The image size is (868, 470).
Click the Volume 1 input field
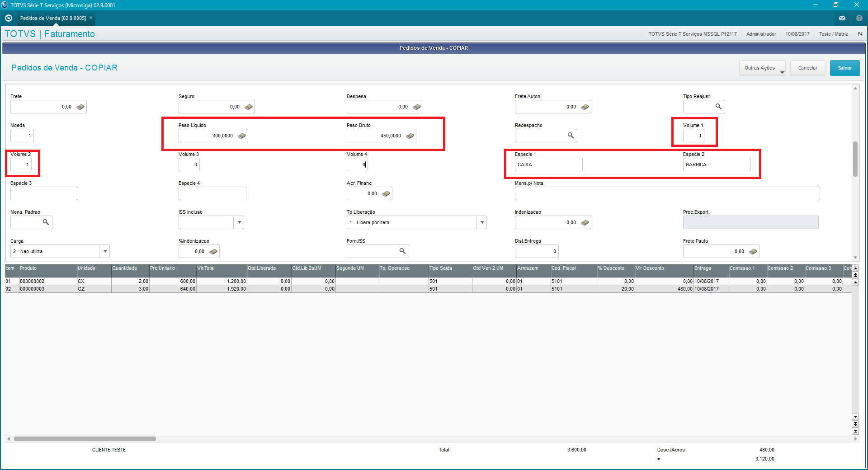tap(693, 136)
